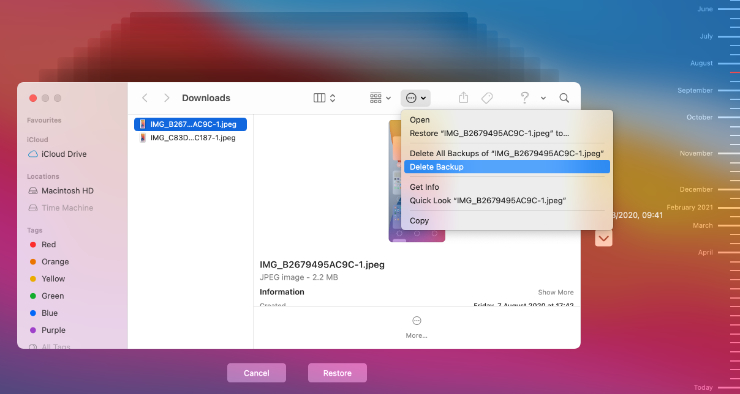Image resolution: width=740 pixels, height=394 pixels.
Task: Select Quick Look "IMG_B2679495AC9C-1.jpeg"
Action: point(507,201)
